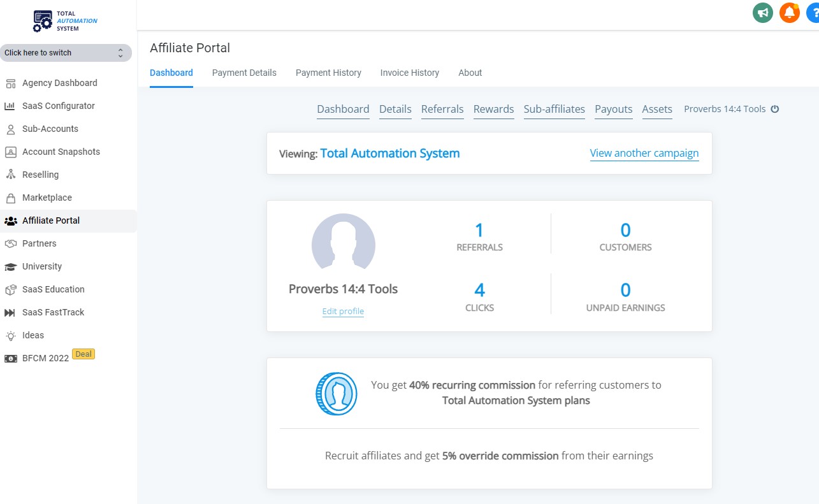Click Proverbs 14:4 Tools account name in nav
The image size is (819, 504).
tap(725, 109)
